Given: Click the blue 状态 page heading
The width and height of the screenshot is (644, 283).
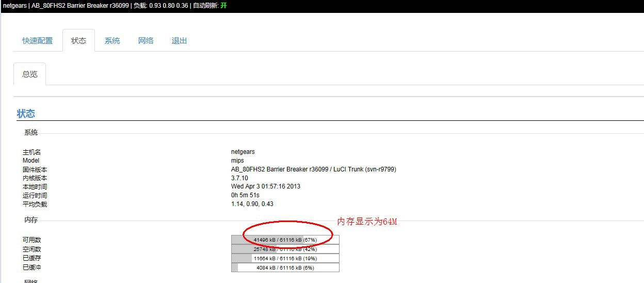Looking at the screenshot, I should [x=26, y=114].
